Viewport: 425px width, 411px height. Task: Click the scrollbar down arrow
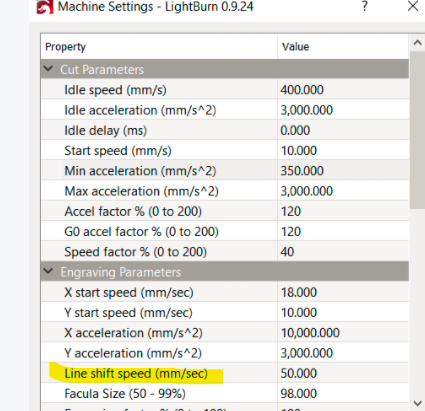[417, 403]
